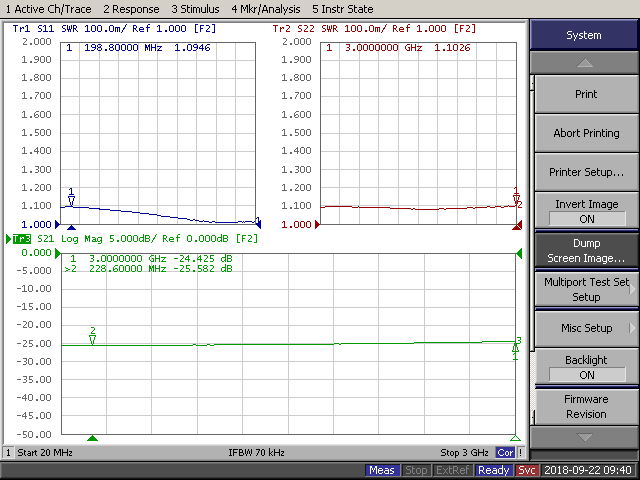Click marker 2 on Tr3 S21 trace
The height and width of the screenshot is (480, 640).
point(93,336)
